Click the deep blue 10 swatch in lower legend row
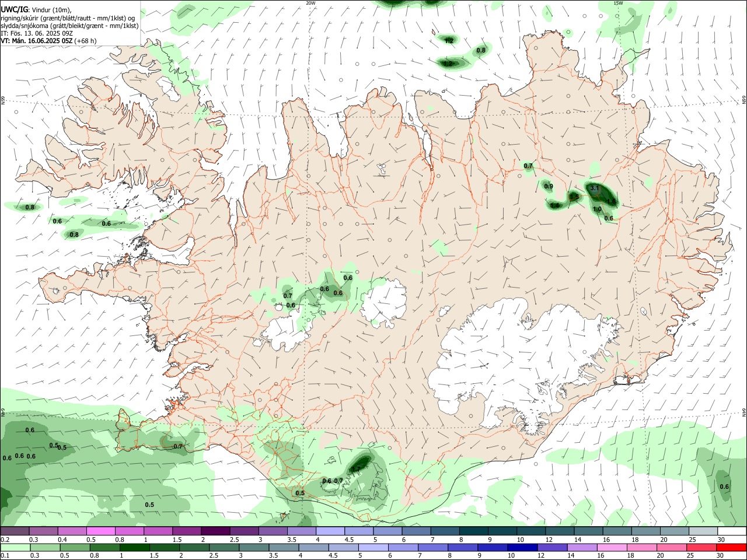747x560 pixels. click(522, 547)
